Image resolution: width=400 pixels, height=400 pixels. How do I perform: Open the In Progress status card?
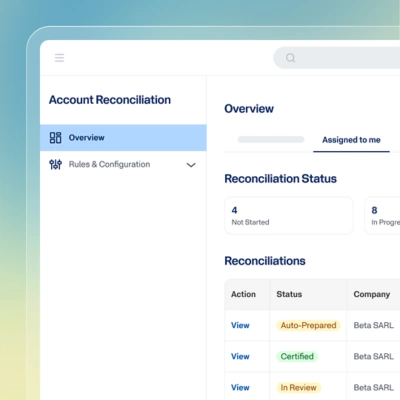point(382,215)
